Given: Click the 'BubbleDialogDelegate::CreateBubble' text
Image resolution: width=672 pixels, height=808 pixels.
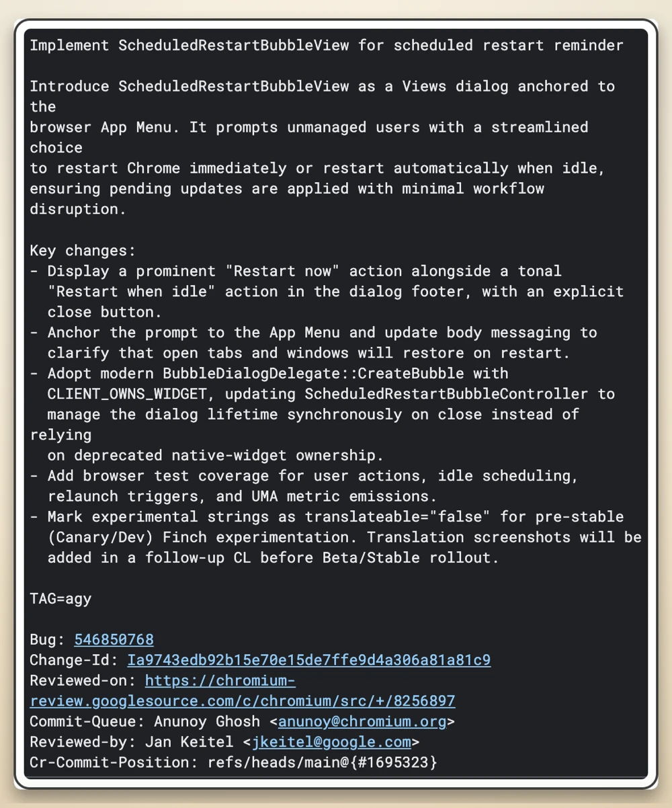Looking at the screenshot, I should (x=313, y=373).
